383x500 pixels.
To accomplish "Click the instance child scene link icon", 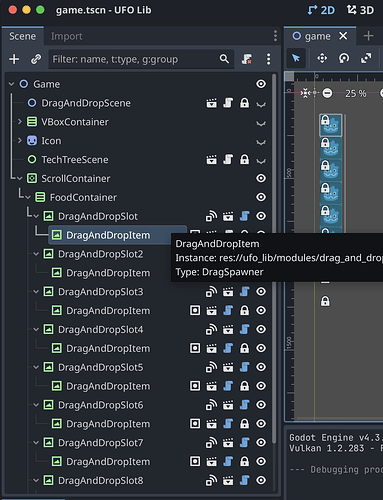I will point(36,59).
